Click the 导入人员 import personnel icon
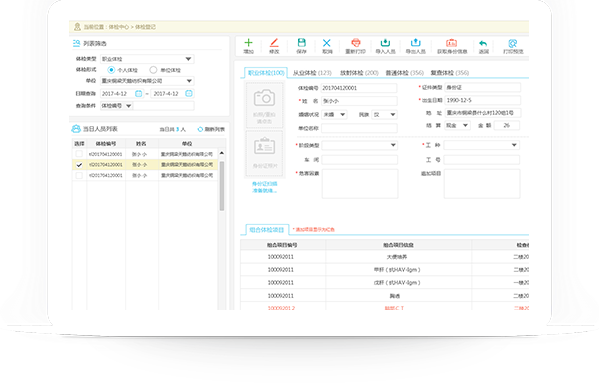The height and width of the screenshot is (383, 599). coord(385,43)
